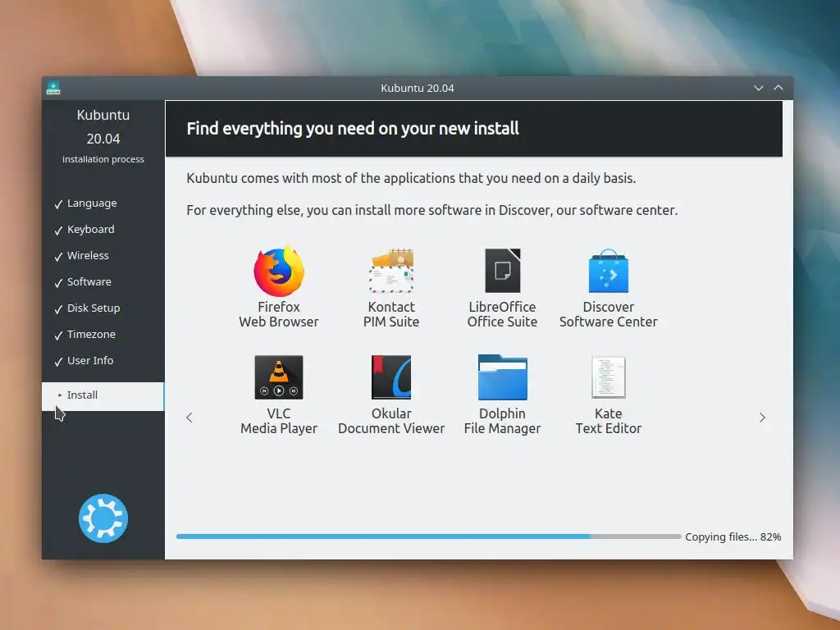Select the Timezone step in sidebar

pos(85,335)
